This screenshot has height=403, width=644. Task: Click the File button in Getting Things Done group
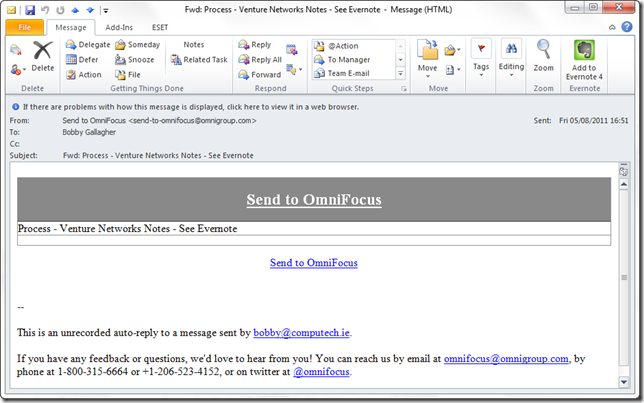pyautogui.click(x=128, y=75)
